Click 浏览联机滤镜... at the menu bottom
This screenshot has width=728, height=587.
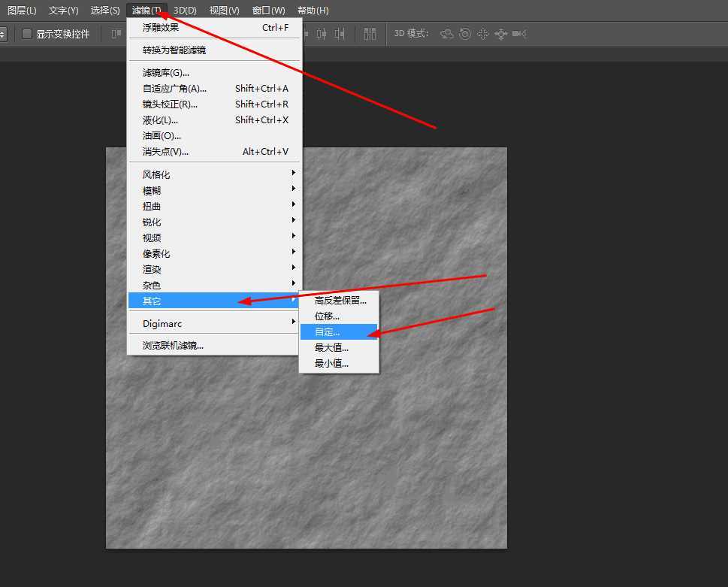173,345
